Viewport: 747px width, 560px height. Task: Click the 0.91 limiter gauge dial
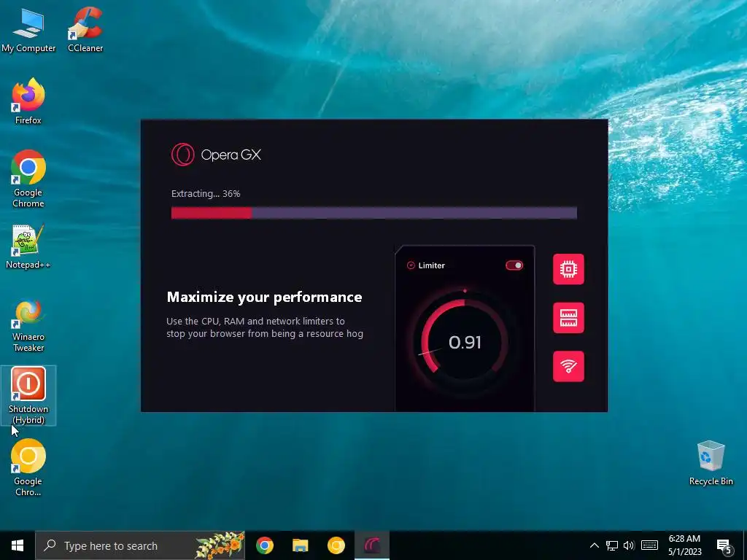(465, 342)
